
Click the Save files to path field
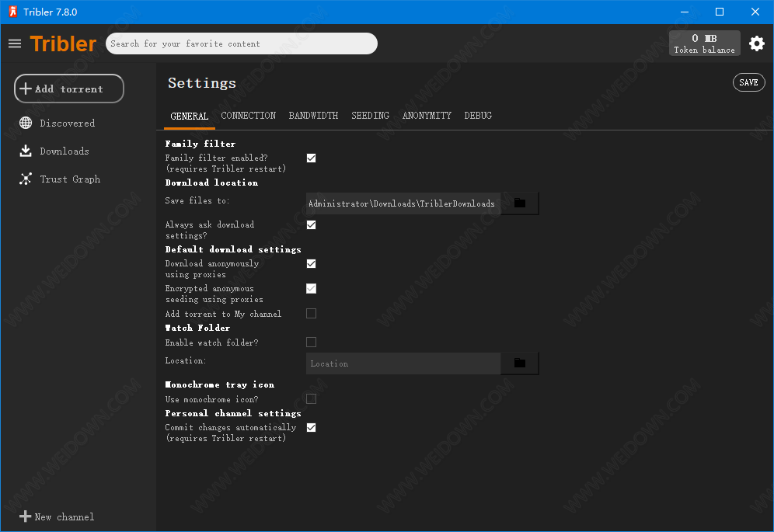[403, 203]
